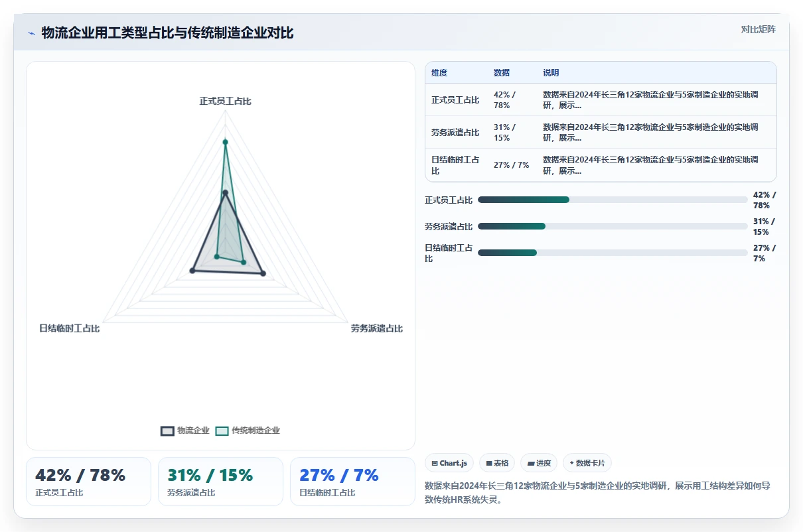Click the dark 物流企业 point on top axis
Image resolution: width=803 pixels, height=532 pixels.
click(225, 192)
